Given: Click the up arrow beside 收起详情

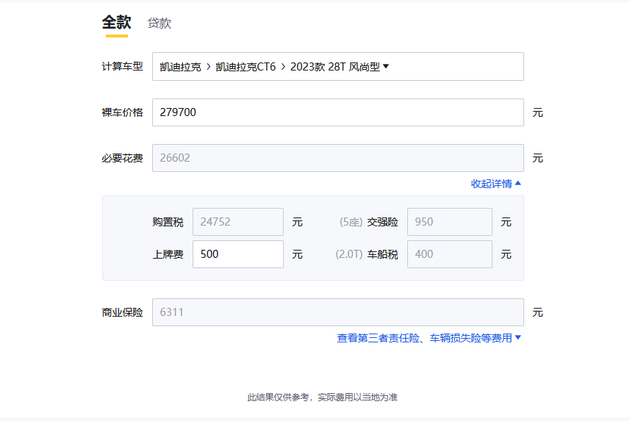Looking at the screenshot, I should 518,184.
